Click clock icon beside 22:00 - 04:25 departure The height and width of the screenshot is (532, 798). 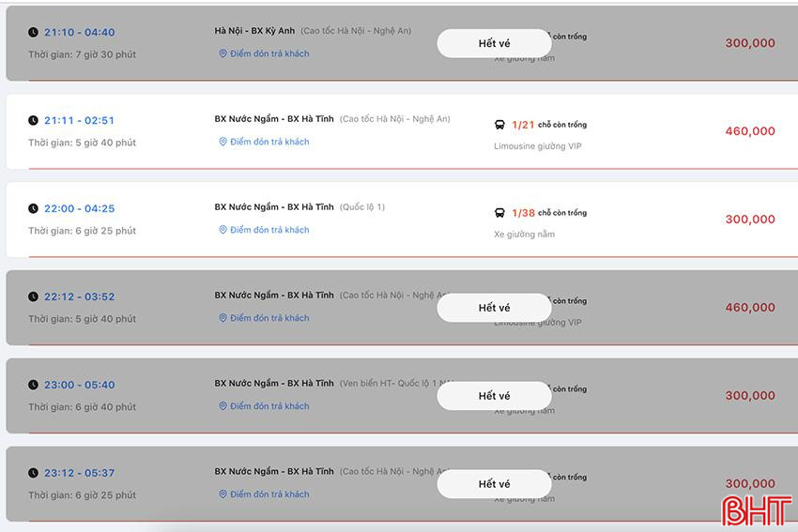coord(34,208)
